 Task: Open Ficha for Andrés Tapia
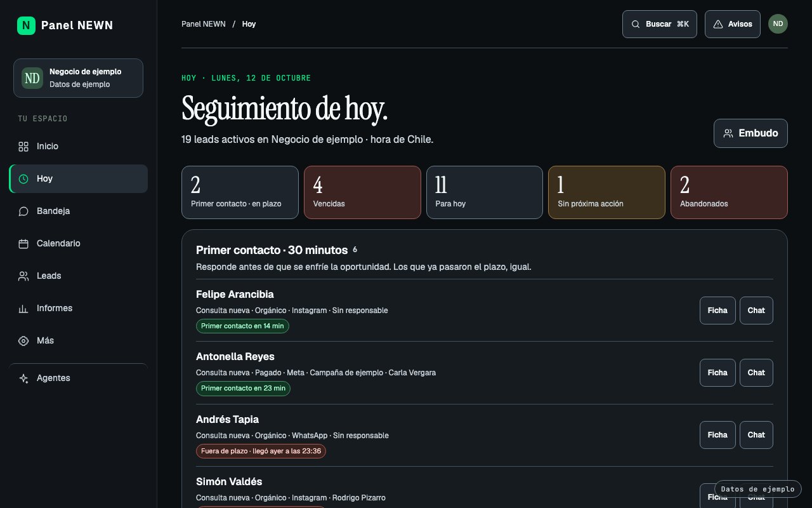click(717, 435)
